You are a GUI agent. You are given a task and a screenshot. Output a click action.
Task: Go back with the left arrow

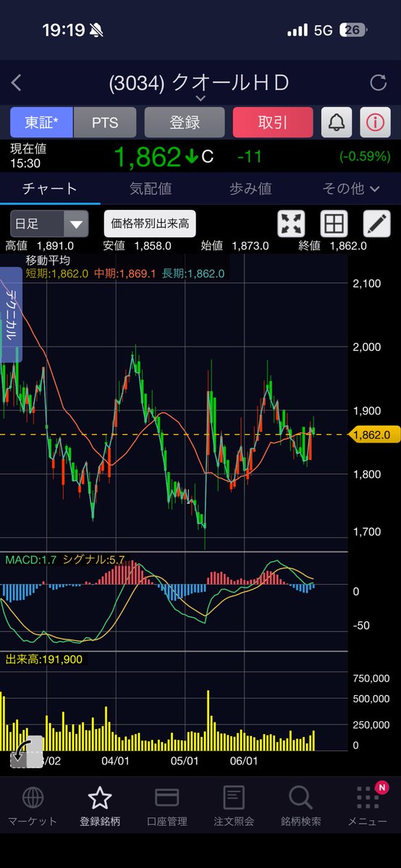coord(16,83)
